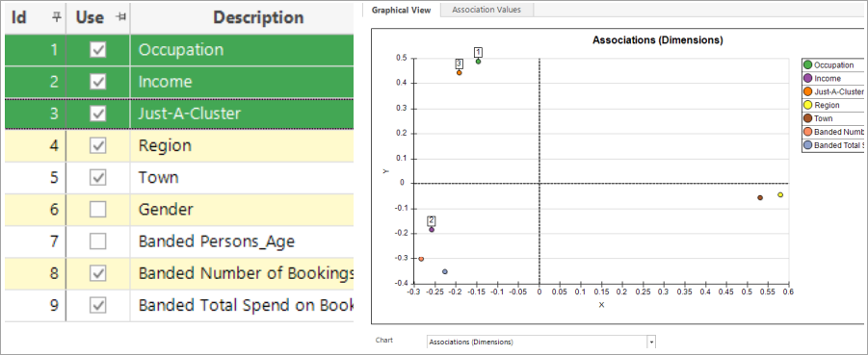Image resolution: width=868 pixels, height=355 pixels.
Task: Select the orange Just-A-Cluster point labeled 3
Action: point(459,72)
